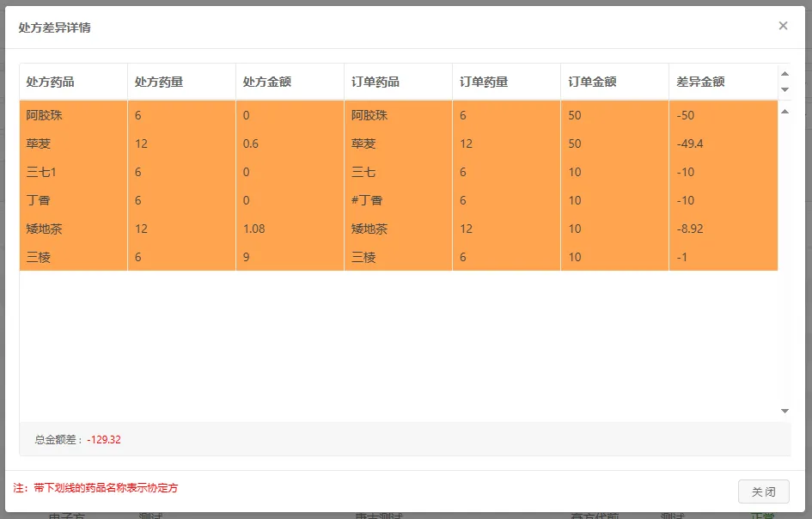Viewport: 812px width, 519px height.
Task: Click the 订单金额 column header
Action: pos(592,82)
